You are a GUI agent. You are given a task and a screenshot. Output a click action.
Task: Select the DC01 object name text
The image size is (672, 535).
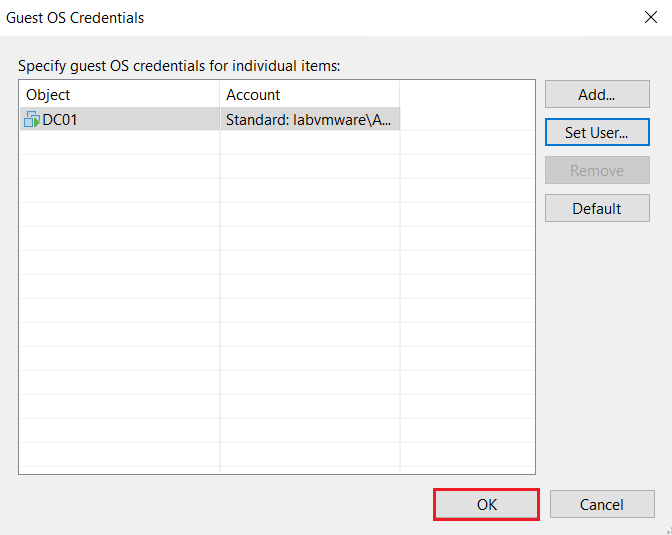(x=60, y=120)
